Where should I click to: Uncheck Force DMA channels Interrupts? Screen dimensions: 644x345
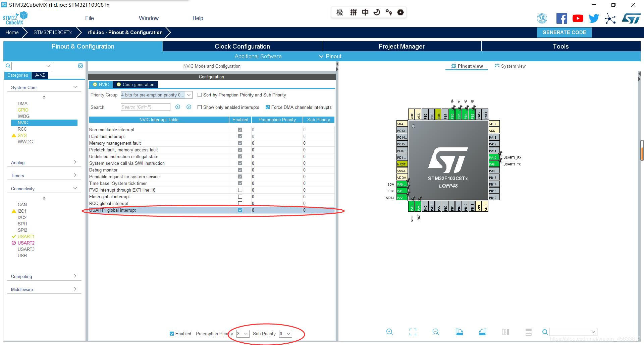pos(267,107)
